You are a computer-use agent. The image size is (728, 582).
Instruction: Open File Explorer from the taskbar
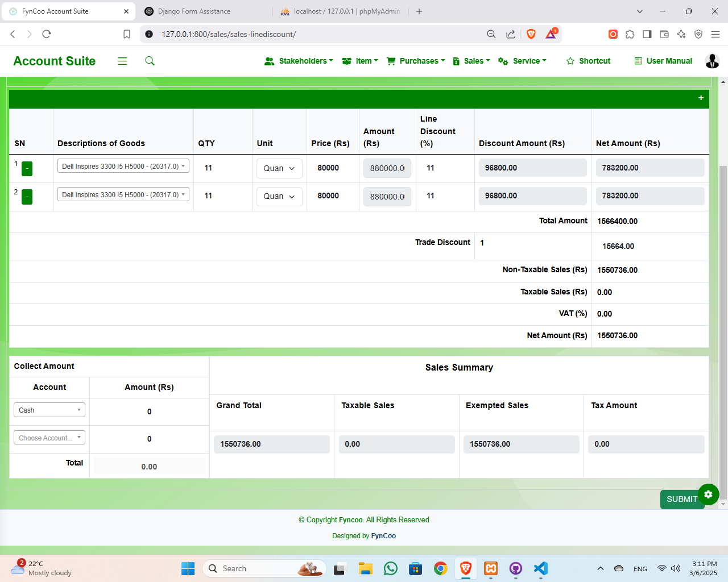365,568
